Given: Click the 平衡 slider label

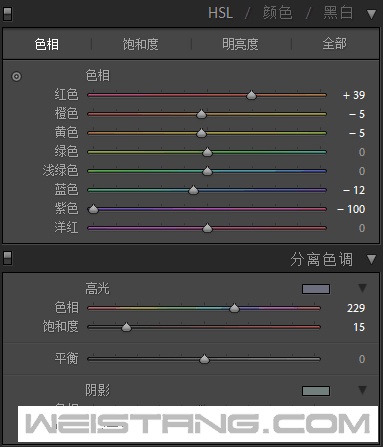Looking at the screenshot, I should [x=66, y=359].
